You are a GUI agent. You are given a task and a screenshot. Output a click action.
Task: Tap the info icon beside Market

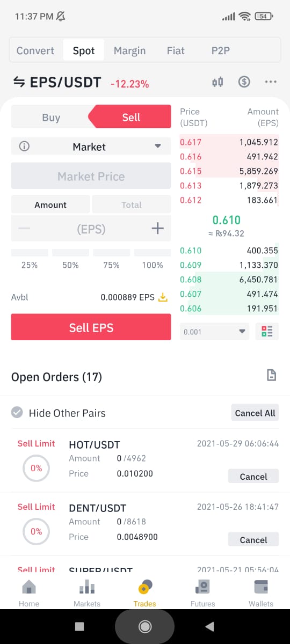pos(24,147)
